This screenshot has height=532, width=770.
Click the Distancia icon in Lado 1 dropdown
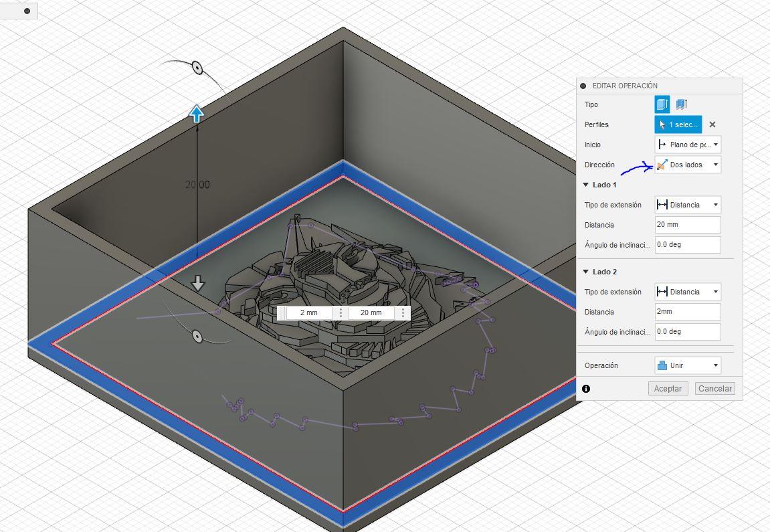click(x=662, y=205)
